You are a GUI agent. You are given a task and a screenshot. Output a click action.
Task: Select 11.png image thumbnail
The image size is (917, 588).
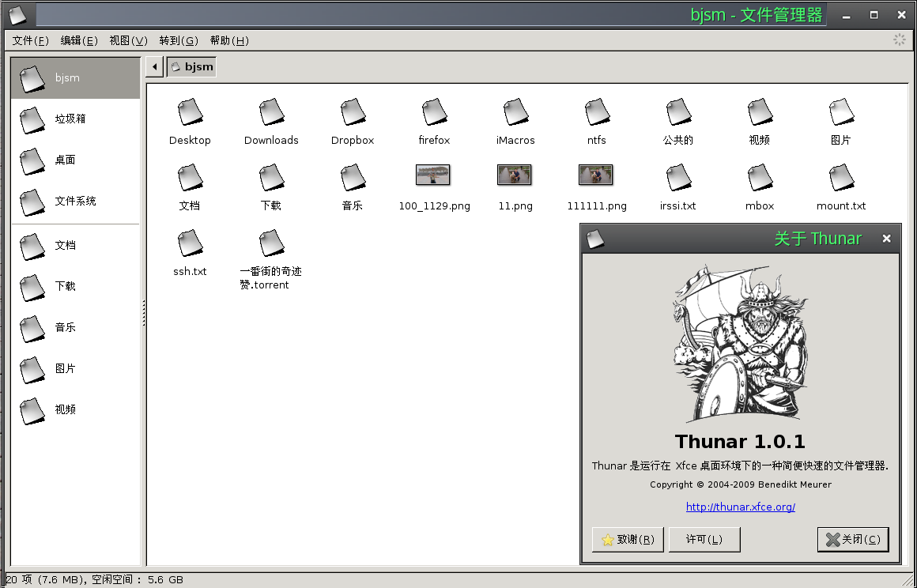point(514,175)
